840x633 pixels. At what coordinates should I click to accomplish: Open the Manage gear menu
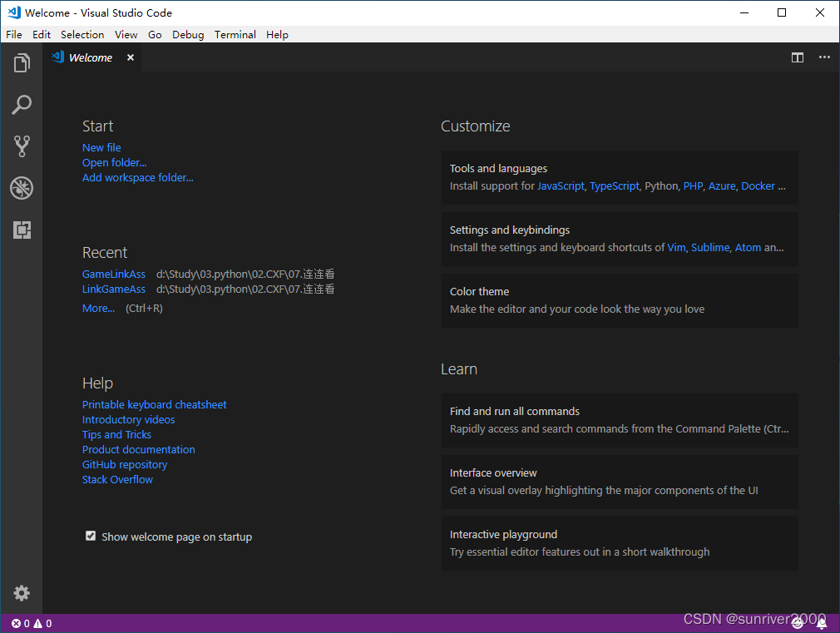[x=22, y=593]
